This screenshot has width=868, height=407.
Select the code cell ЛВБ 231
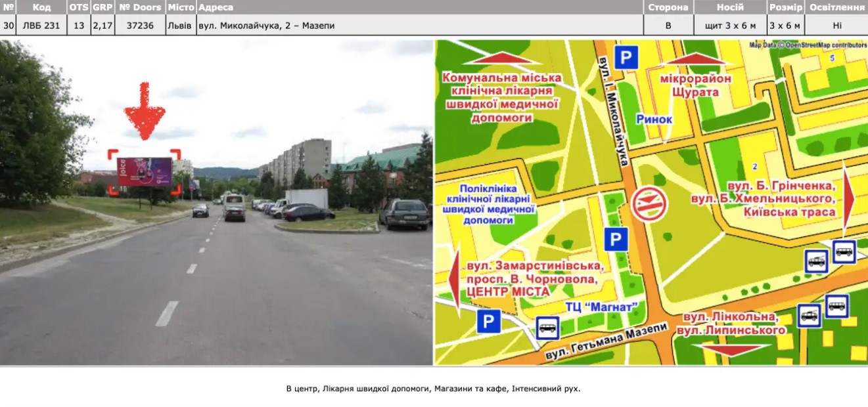pos(41,26)
